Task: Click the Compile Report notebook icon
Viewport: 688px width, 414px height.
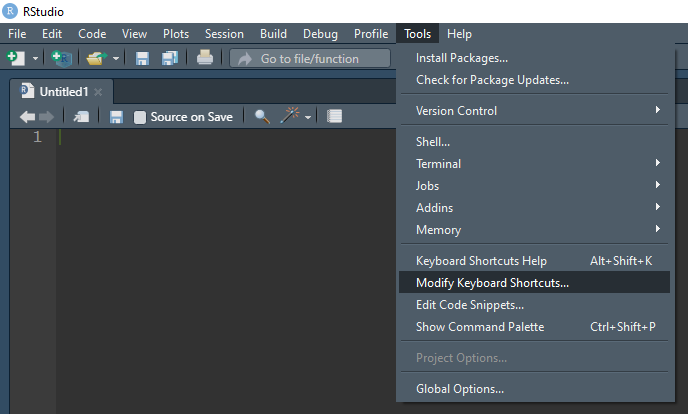Action: 334,116
